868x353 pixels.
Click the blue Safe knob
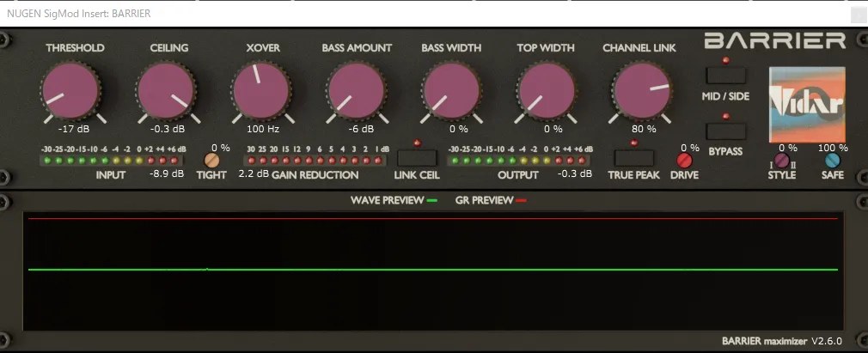click(831, 160)
